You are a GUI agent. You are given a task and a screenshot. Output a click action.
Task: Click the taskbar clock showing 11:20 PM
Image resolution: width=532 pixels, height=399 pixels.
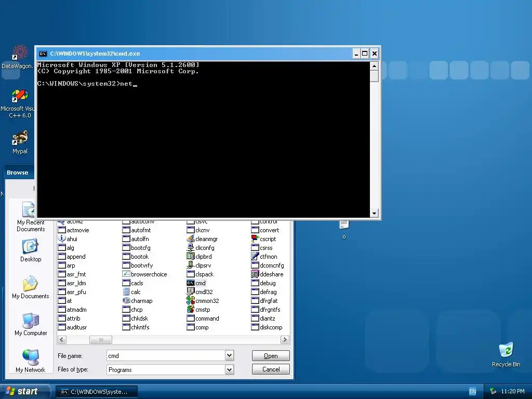tap(513, 391)
